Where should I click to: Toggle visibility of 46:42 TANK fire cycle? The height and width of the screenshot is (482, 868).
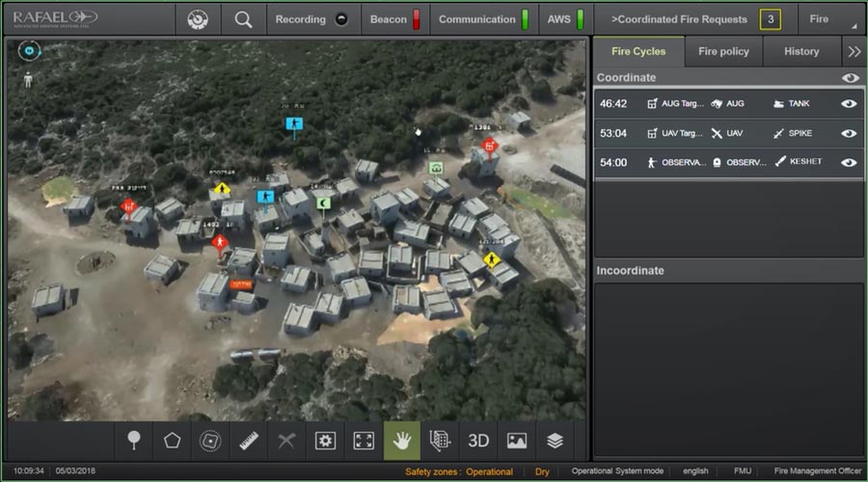pyautogui.click(x=849, y=104)
